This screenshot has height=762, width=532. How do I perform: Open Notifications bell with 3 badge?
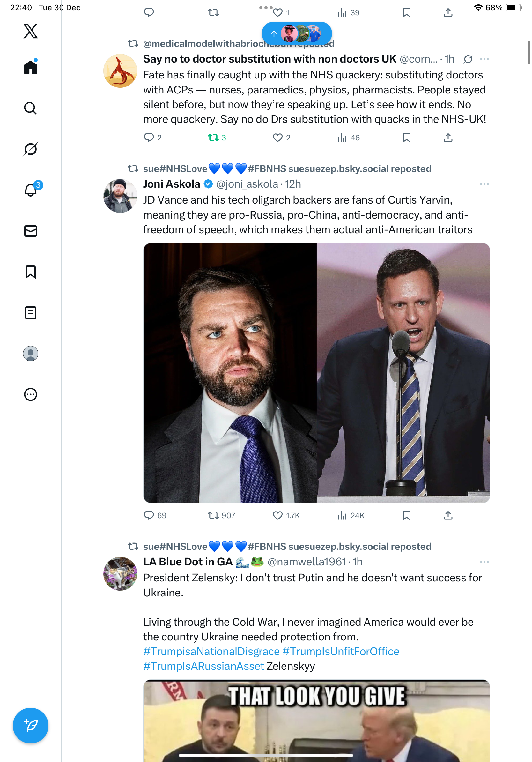[31, 190]
